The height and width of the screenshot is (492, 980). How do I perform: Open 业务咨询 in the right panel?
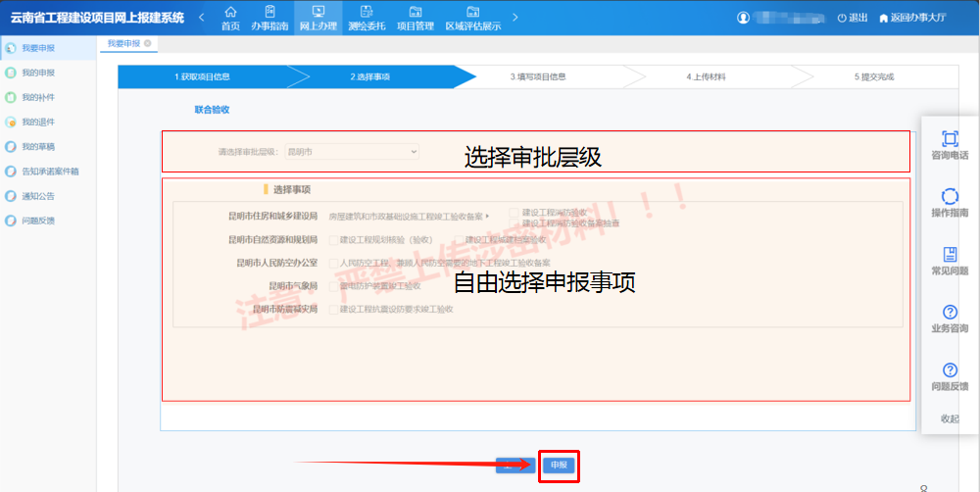[x=950, y=320]
